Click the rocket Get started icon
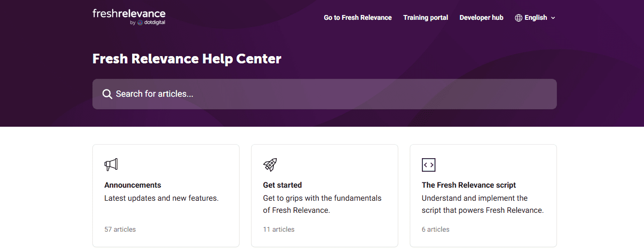The image size is (644, 252). click(x=270, y=164)
